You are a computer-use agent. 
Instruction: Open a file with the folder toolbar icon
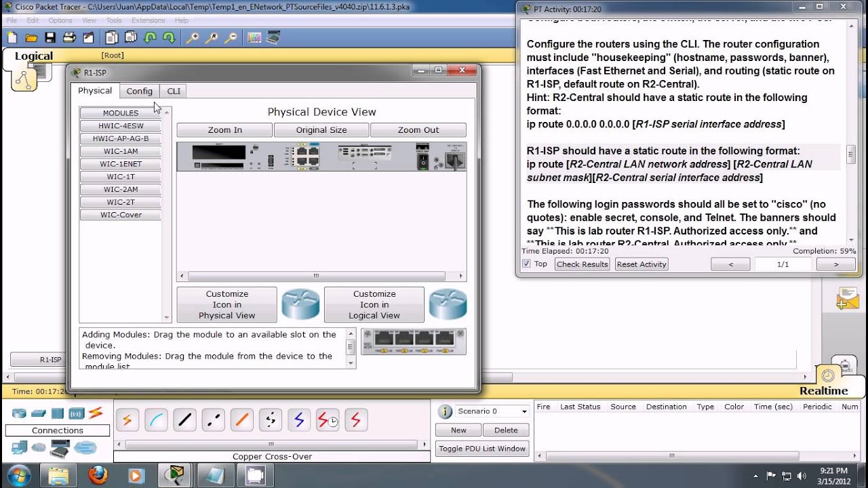31,38
